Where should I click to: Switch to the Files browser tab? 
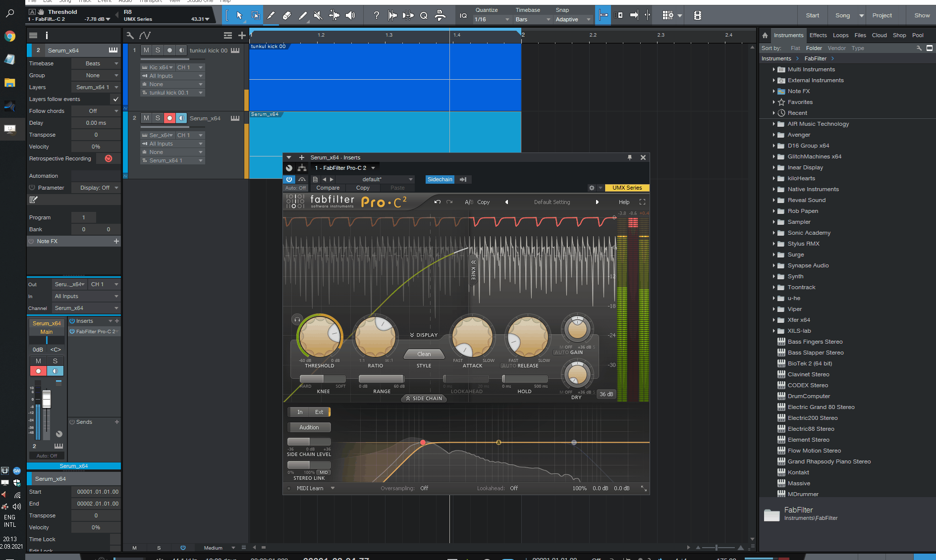coord(860,35)
